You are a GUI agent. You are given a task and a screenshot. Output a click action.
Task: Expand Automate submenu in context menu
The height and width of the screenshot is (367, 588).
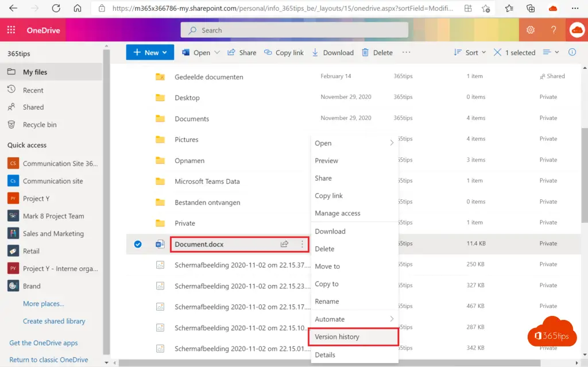point(392,319)
